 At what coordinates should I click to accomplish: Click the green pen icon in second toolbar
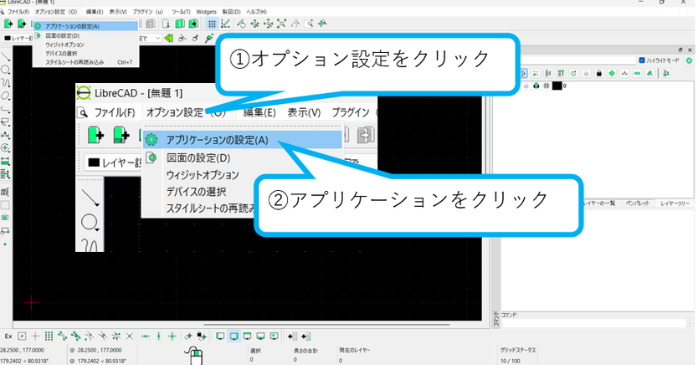tap(209, 38)
